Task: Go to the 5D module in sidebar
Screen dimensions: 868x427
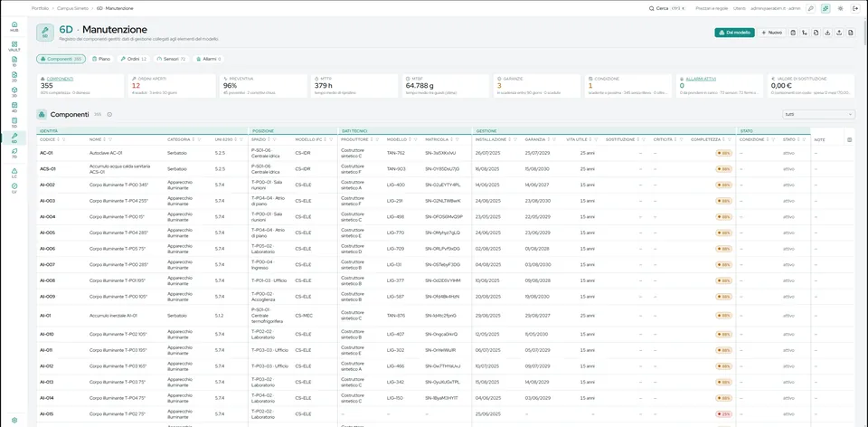Action: [x=14, y=122]
